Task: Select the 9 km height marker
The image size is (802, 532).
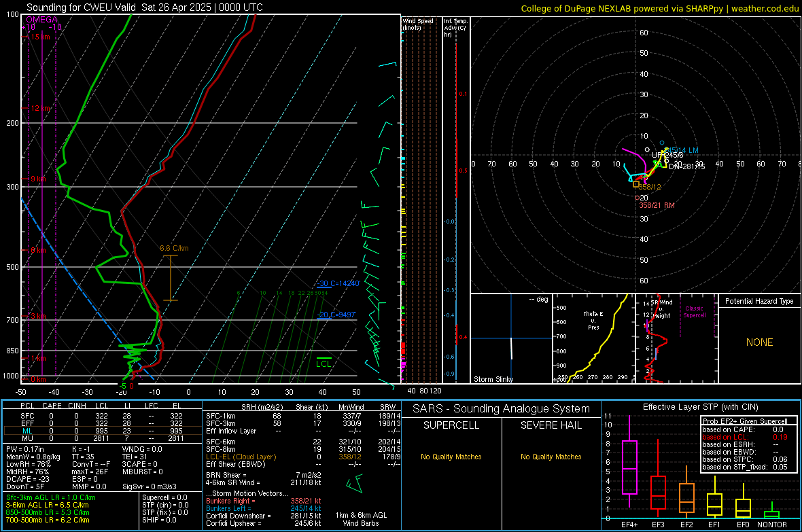Action: (38, 179)
